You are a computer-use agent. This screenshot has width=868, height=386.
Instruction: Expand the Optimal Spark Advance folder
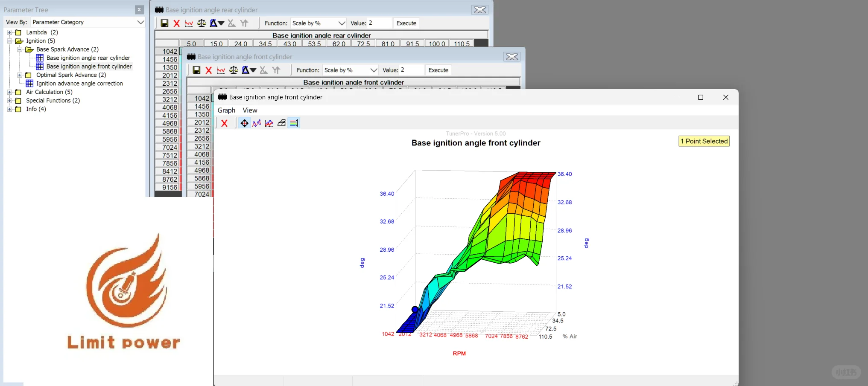click(x=20, y=75)
